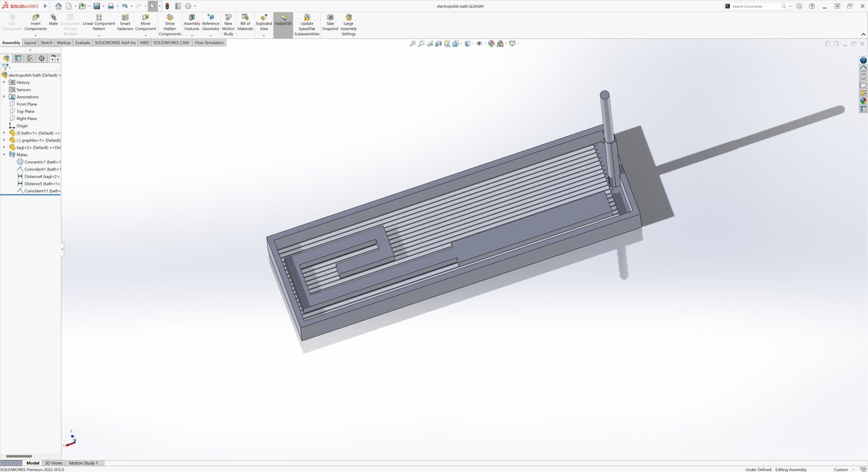
Task: Click the Move Component tool
Action: tap(145, 20)
